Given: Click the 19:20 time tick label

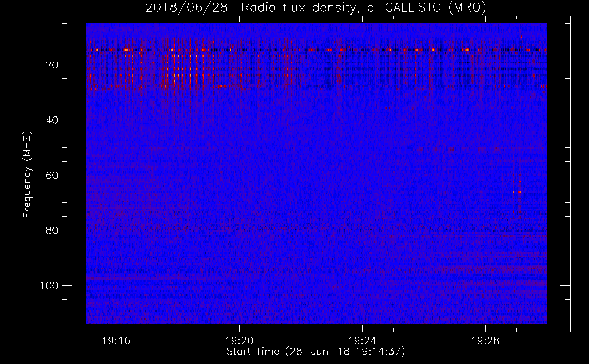Looking at the screenshot, I should (239, 341).
